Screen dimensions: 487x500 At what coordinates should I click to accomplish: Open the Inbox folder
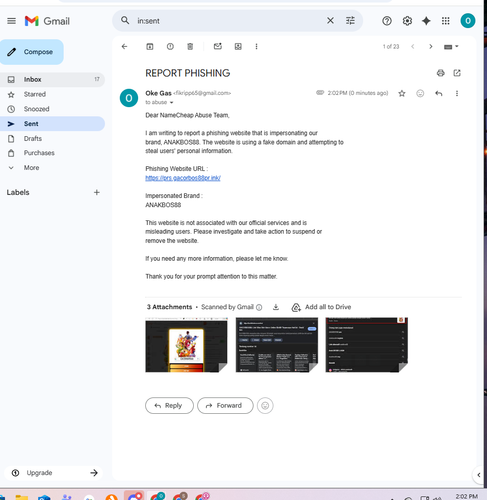52,79
